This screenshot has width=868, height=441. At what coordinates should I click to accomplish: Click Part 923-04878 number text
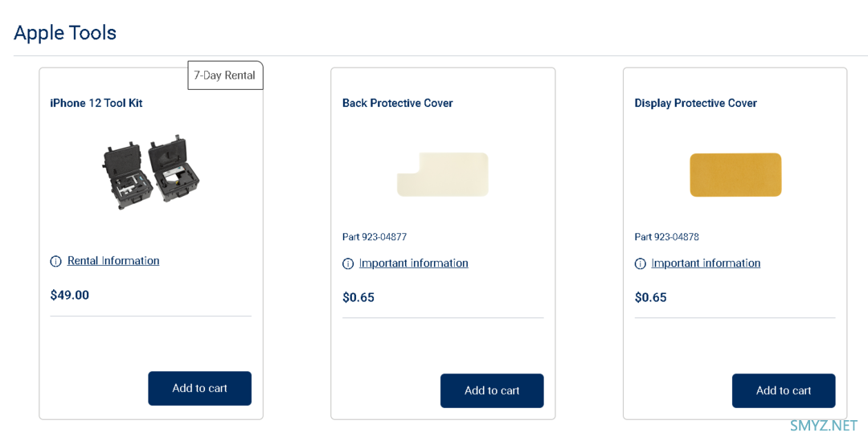point(666,237)
